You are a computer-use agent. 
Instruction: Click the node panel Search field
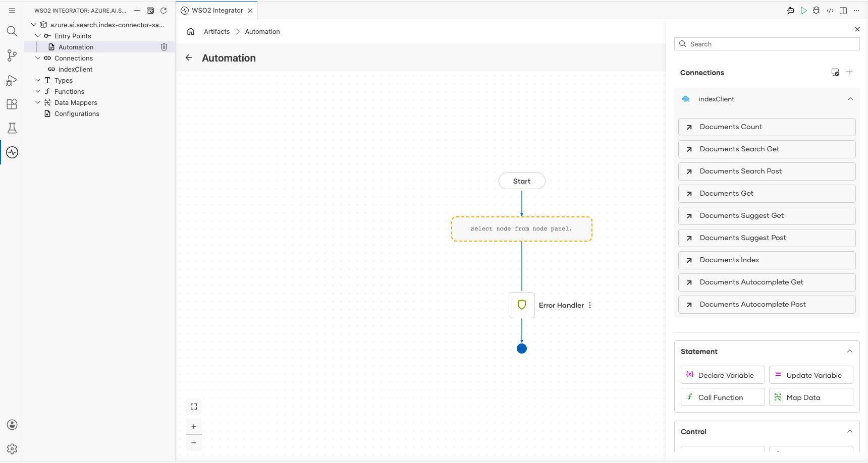click(x=767, y=44)
